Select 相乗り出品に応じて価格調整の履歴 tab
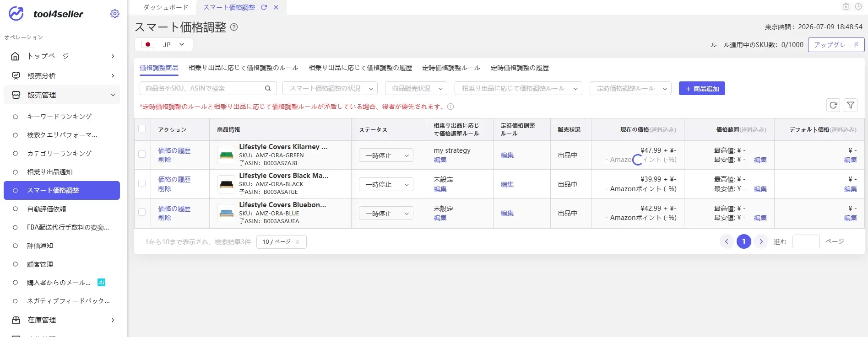The image size is (868, 337). (x=360, y=68)
